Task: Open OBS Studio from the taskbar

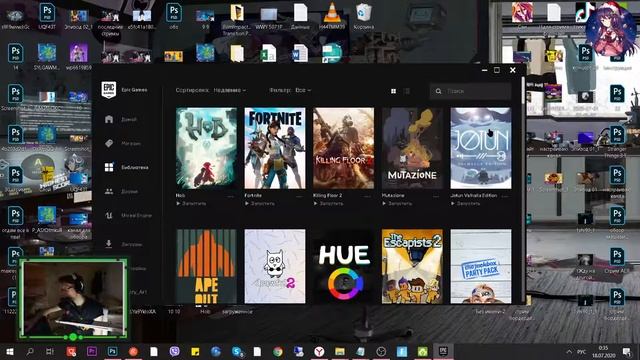Action: [x=381, y=351]
